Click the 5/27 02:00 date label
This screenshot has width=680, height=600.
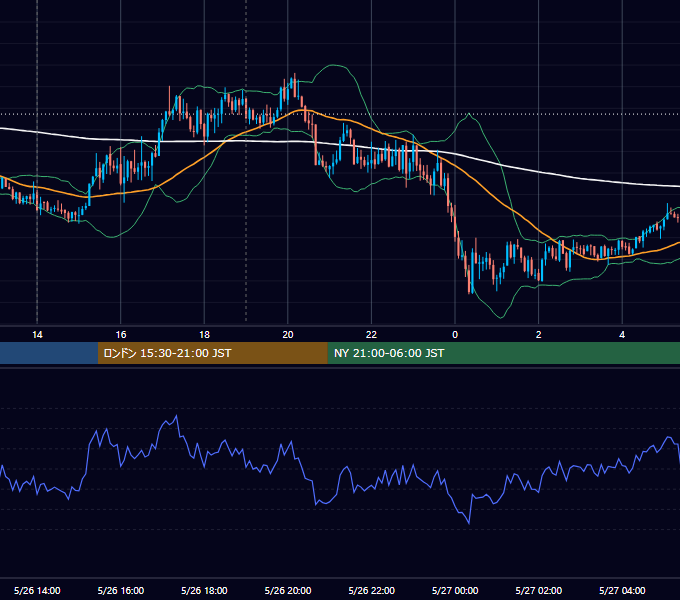(539, 590)
